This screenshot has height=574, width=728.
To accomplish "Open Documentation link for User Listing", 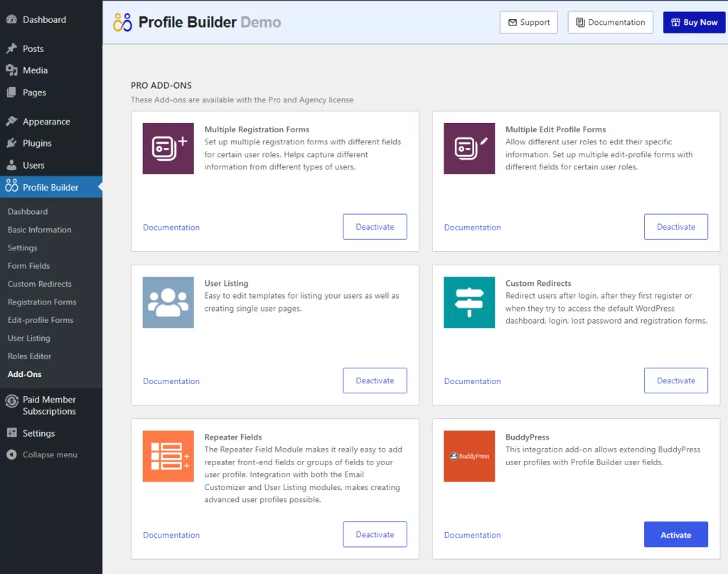I will [x=171, y=381].
